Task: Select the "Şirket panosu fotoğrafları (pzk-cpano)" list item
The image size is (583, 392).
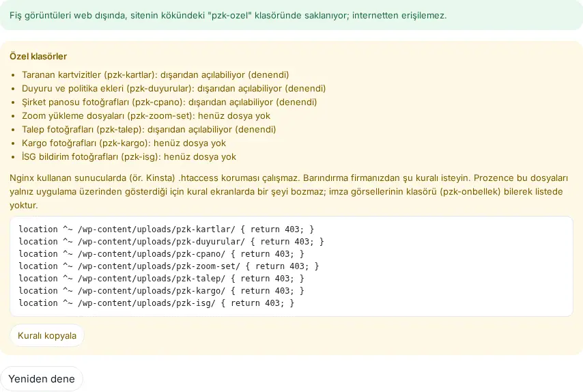Action: [x=169, y=102]
